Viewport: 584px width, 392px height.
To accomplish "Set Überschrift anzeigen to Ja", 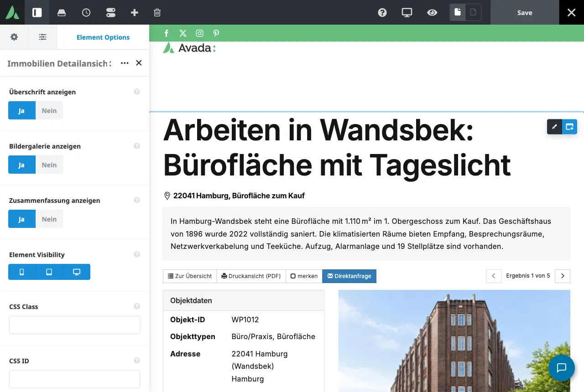I will (21, 110).
